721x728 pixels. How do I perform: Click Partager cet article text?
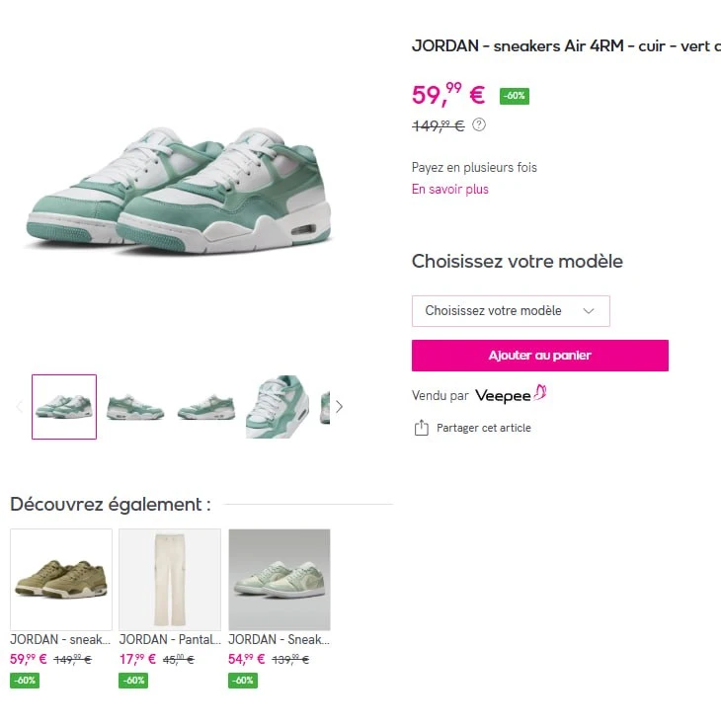click(x=483, y=428)
